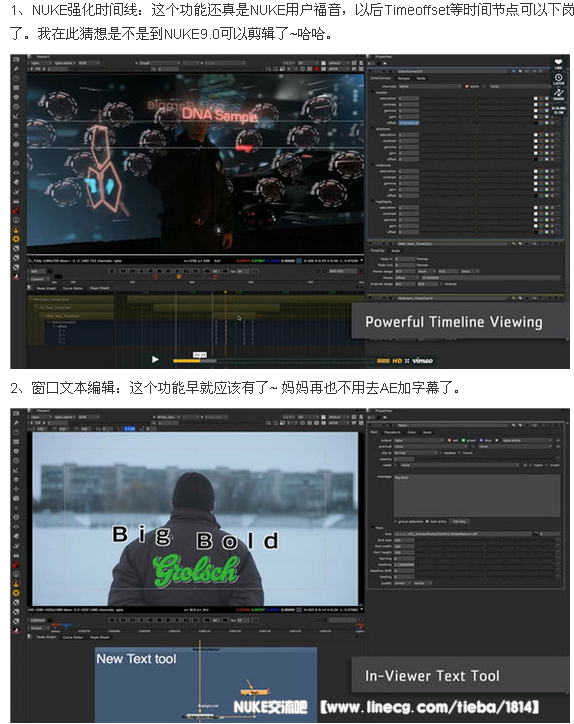The height and width of the screenshot is (724, 574).
Task: Open Image nodes menu in Text Tool image
Action: pos(16,413)
